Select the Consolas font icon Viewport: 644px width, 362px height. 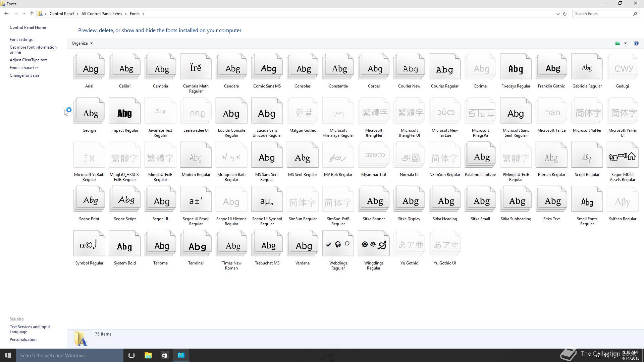pos(302,66)
